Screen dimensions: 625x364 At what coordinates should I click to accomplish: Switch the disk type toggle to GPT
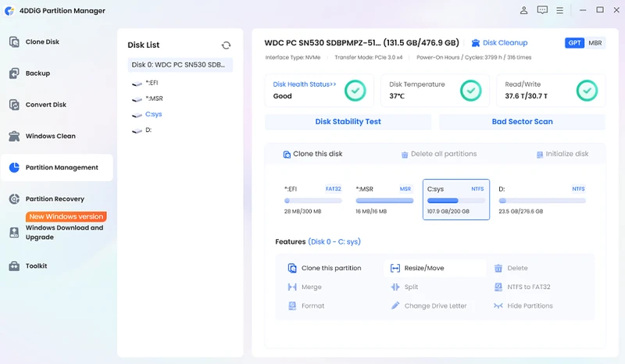pos(574,43)
